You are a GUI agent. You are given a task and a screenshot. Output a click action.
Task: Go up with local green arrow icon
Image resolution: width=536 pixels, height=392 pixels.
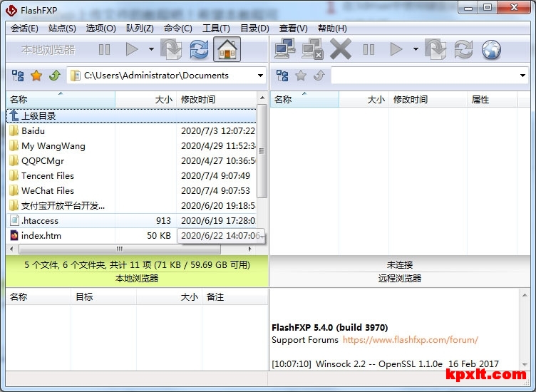(x=54, y=76)
